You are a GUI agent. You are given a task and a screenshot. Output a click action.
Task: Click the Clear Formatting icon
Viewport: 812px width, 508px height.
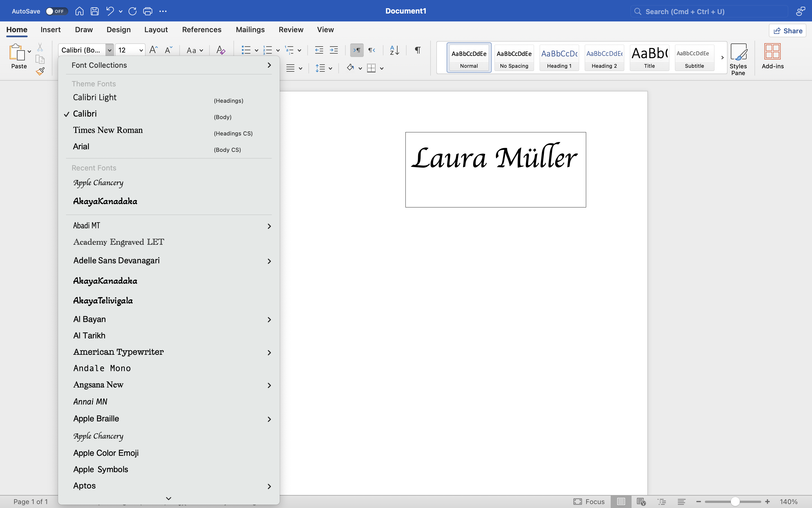coord(220,50)
